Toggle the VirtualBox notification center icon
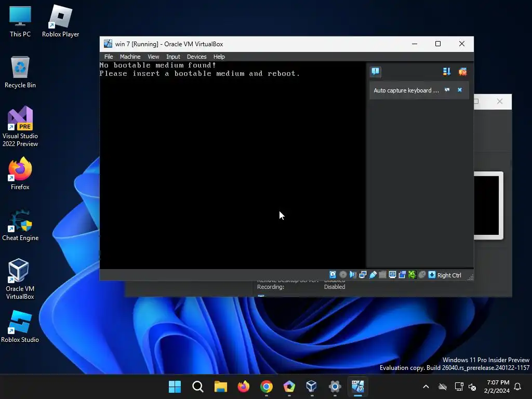The image size is (532, 399). click(x=375, y=72)
